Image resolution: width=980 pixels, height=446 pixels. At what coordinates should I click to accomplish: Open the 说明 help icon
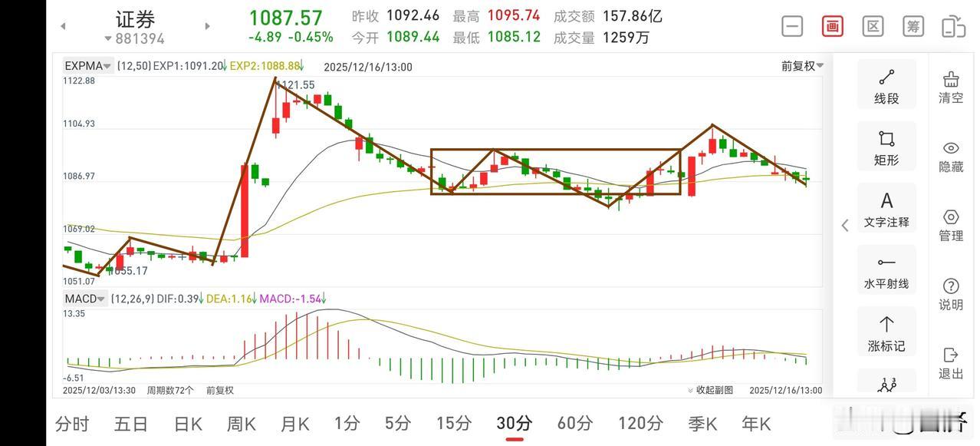coord(951,294)
